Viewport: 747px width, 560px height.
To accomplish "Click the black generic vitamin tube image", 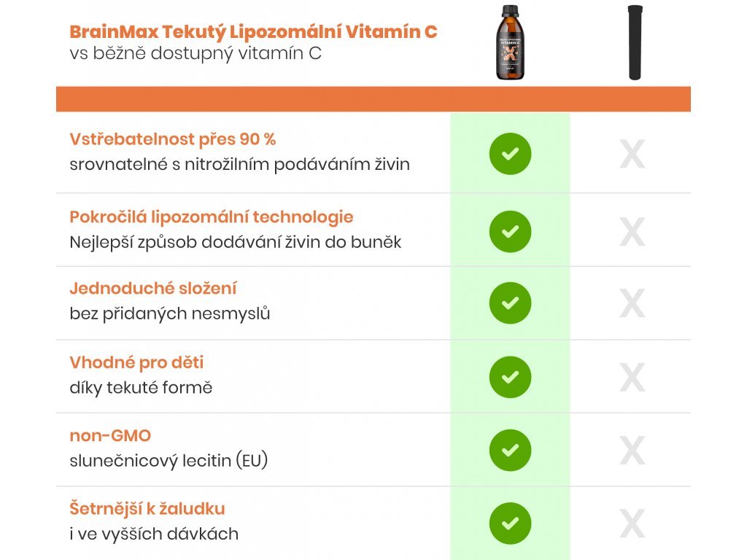I will [x=635, y=42].
